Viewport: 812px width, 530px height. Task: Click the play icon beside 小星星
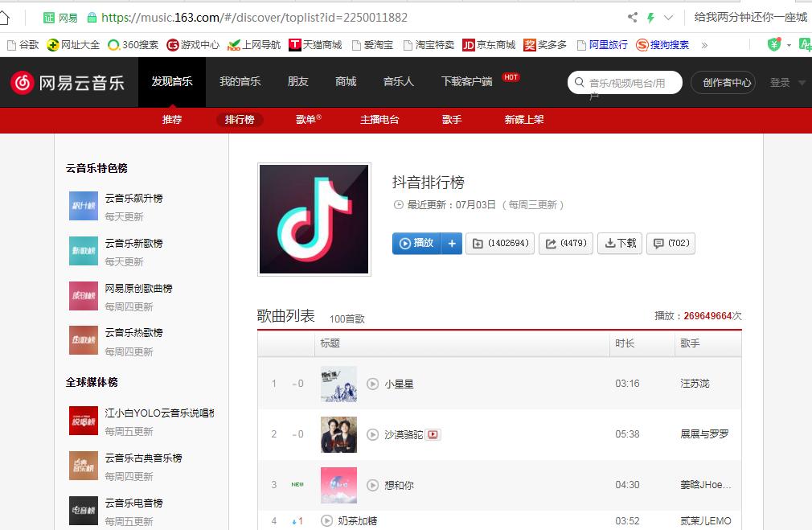371,384
